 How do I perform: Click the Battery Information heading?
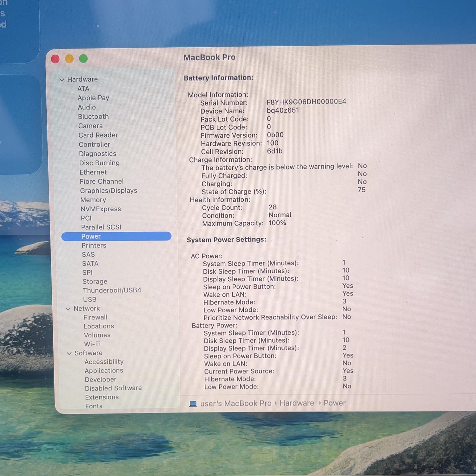pyautogui.click(x=219, y=78)
